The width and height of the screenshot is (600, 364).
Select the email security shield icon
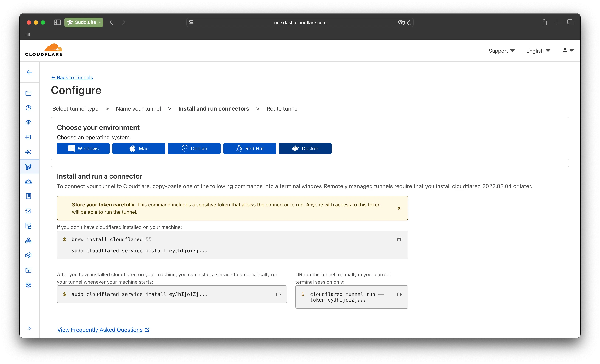[x=28, y=255]
